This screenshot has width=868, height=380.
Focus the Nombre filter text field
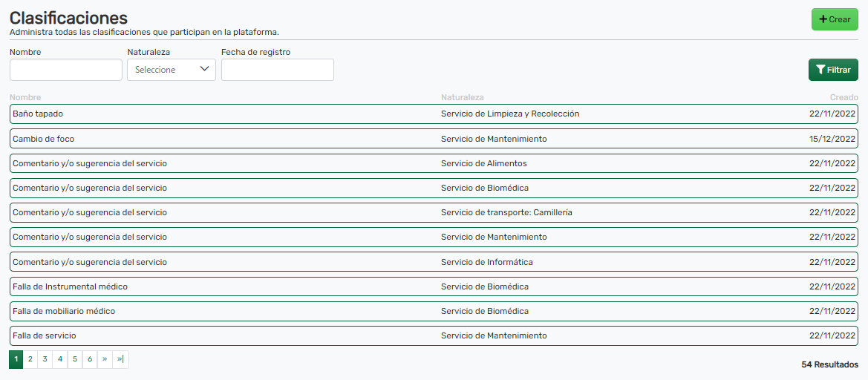pos(66,70)
